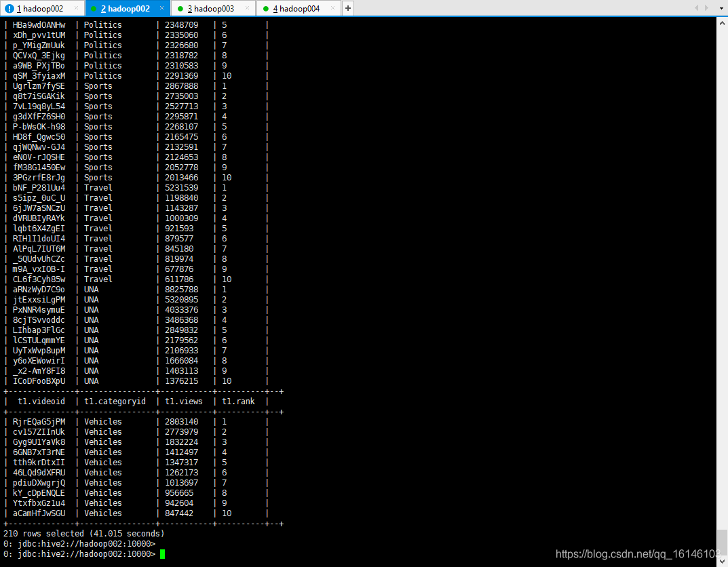Click the green status dot on 4 hadoop004 tab
This screenshot has width=728, height=567.
[x=265, y=9]
